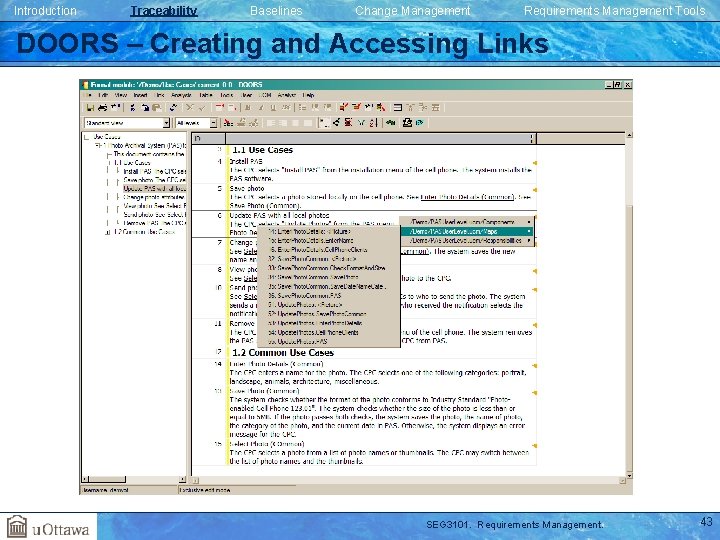Open the Analysis menu in DOORS
The width and height of the screenshot is (720, 540).
181,95
